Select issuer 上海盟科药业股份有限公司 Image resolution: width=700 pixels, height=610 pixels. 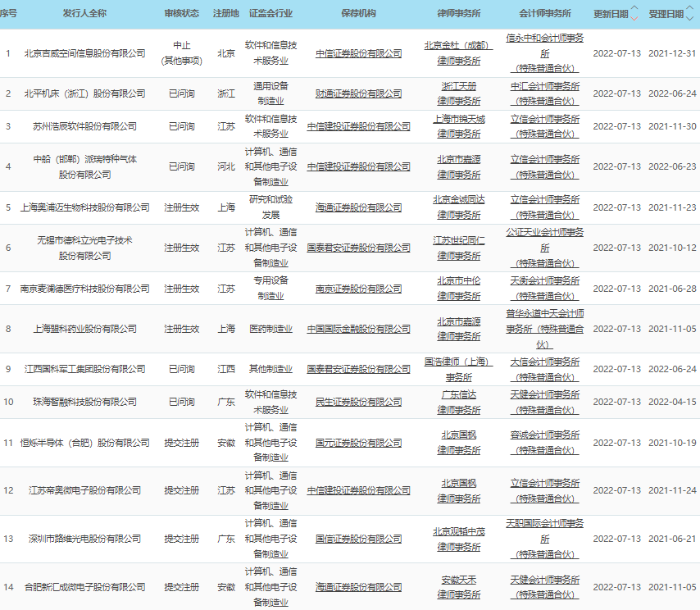(84, 329)
